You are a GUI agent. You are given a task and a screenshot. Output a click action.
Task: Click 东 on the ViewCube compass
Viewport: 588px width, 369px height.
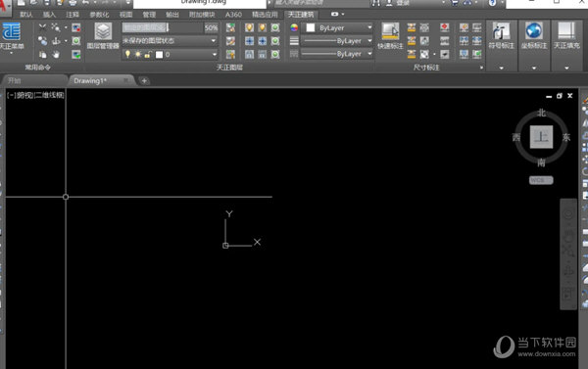[x=566, y=137]
